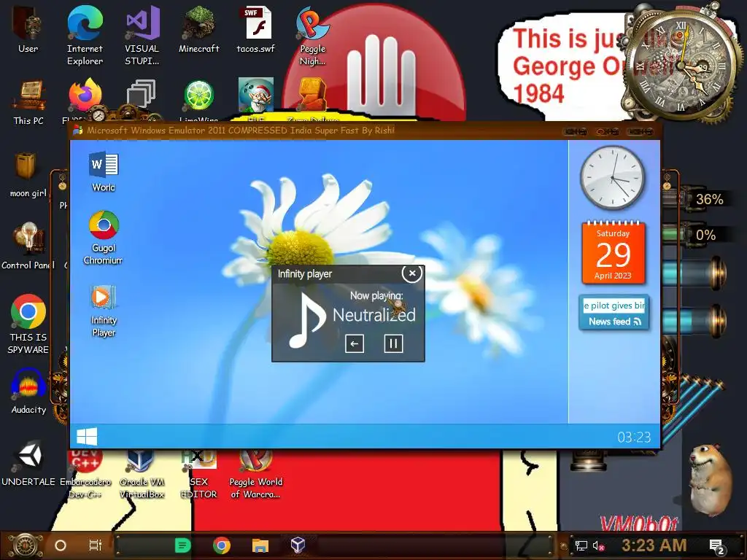Close the Infinity player popup

point(412,273)
